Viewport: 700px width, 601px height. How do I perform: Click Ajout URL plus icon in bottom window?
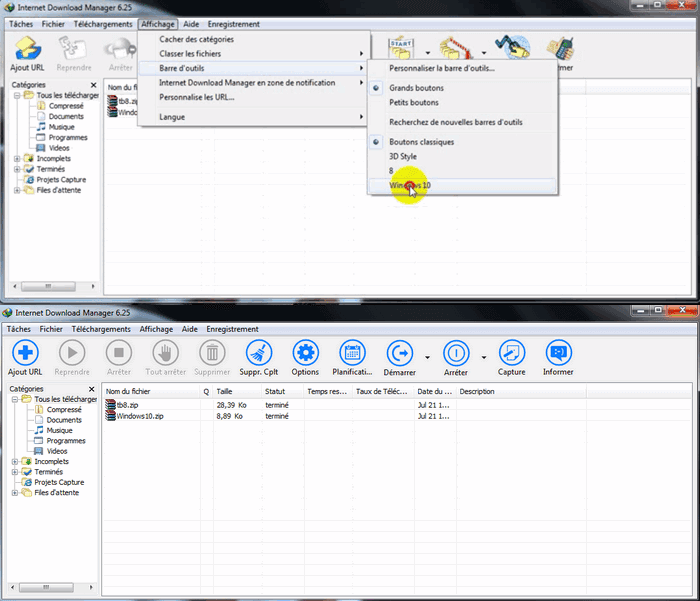tap(25, 353)
